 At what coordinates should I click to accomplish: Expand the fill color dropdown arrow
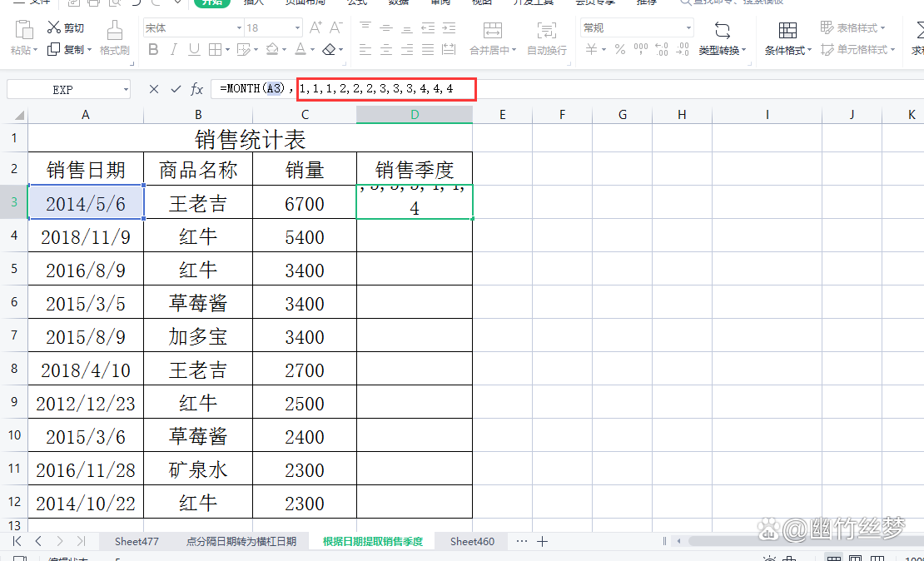285,50
